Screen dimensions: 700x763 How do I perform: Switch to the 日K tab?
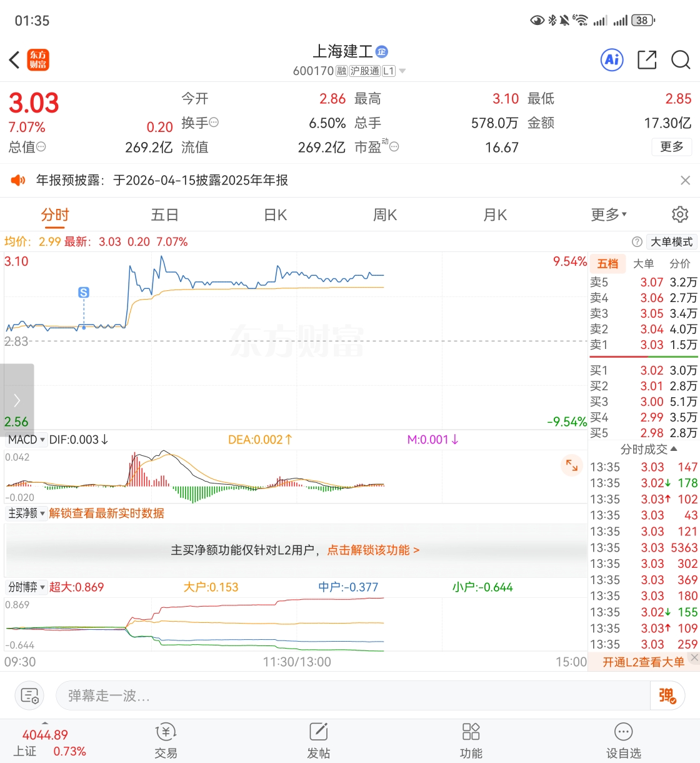coord(275,215)
